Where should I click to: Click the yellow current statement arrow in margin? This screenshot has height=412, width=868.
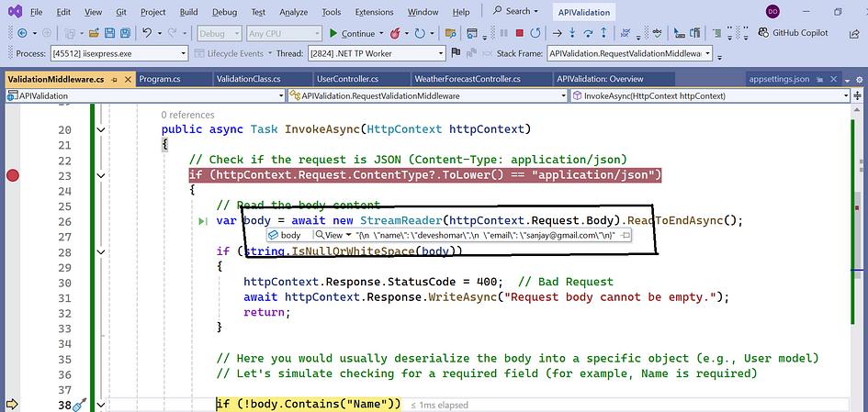pos(12,404)
